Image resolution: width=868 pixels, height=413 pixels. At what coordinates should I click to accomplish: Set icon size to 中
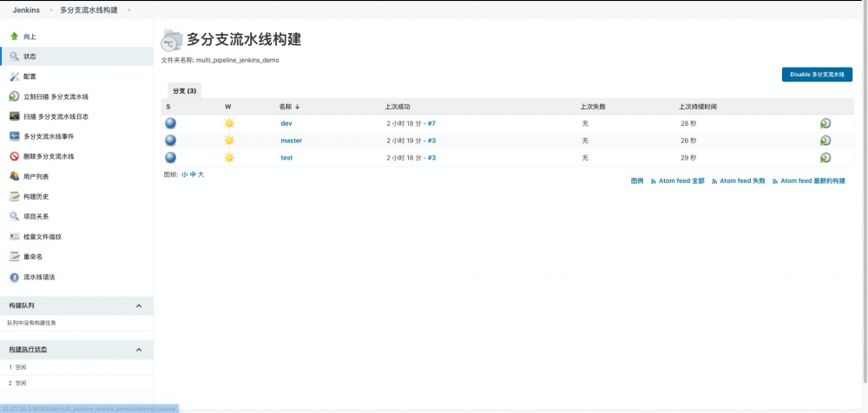tap(193, 174)
